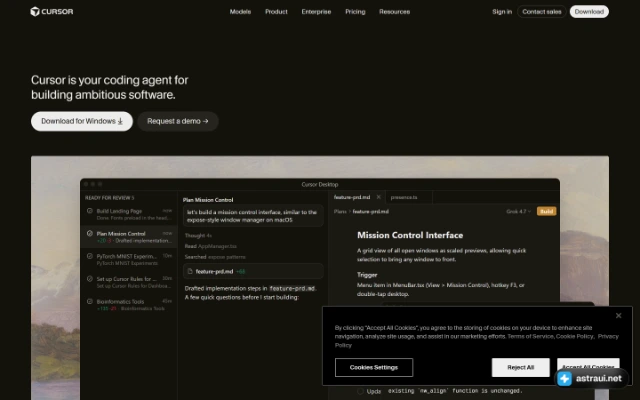Click status icon beside PyTorch MNIST
640x400 pixels.
click(90, 256)
